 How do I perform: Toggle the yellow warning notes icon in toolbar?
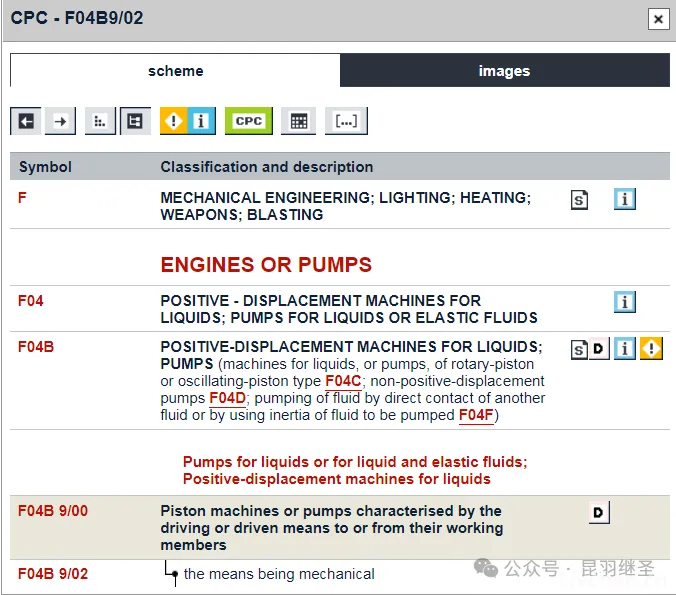tap(174, 121)
